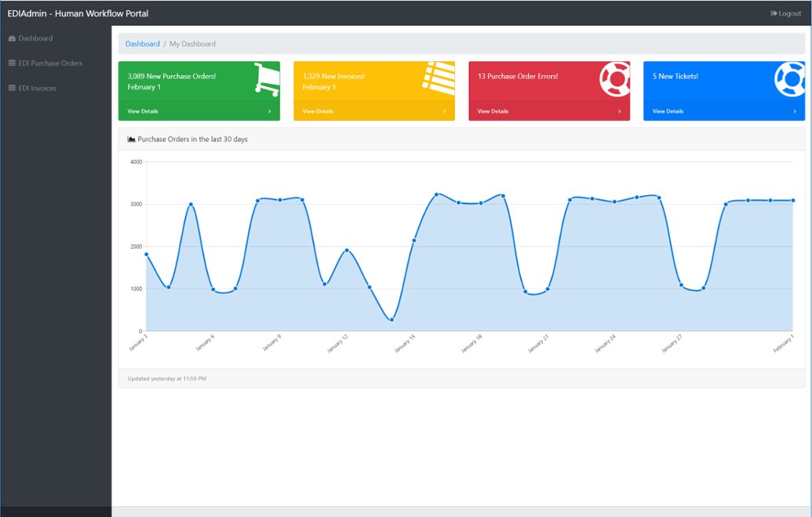812x517 pixels.
Task: Click the '4000' y-axis label
Action: [137, 162]
